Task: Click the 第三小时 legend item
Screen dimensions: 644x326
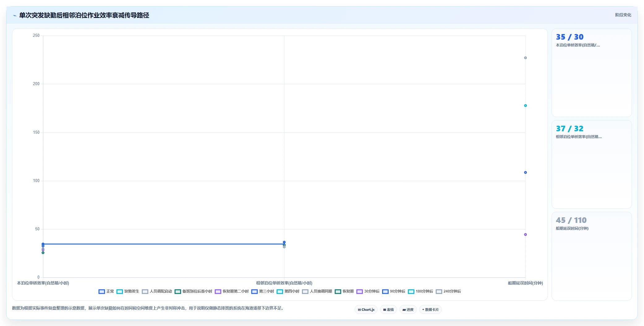Action: coord(262,291)
